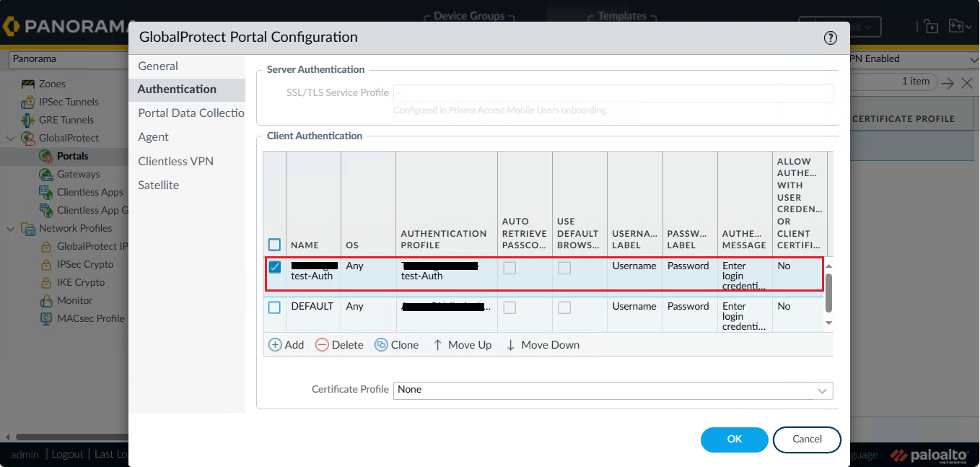
Task: Click the Gateways icon in sidebar
Action: (x=45, y=174)
